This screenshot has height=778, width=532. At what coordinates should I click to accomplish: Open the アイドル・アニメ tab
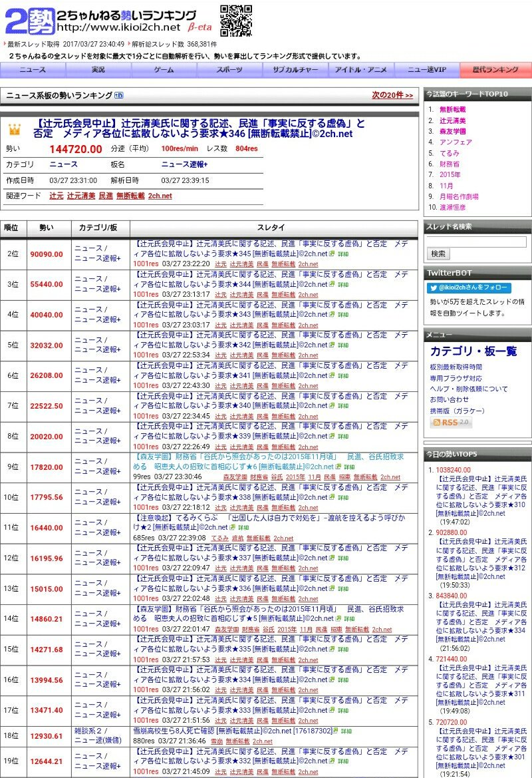361,70
